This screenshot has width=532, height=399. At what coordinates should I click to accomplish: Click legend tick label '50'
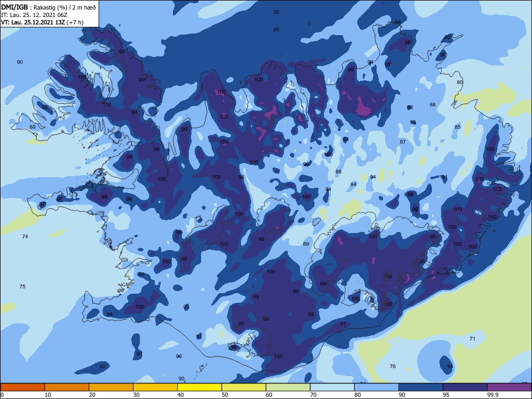click(x=225, y=395)
